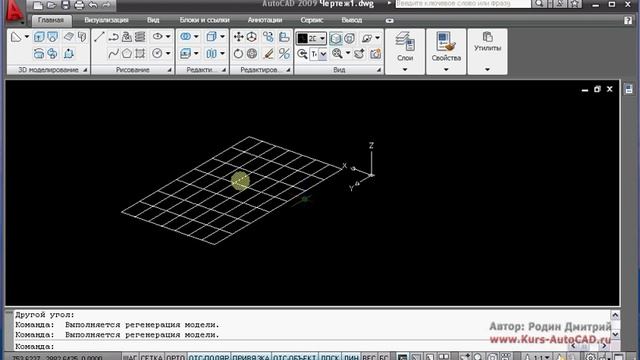
Task: Choose the Ellipse tool in Рисование panel
Action: [157, 37]
